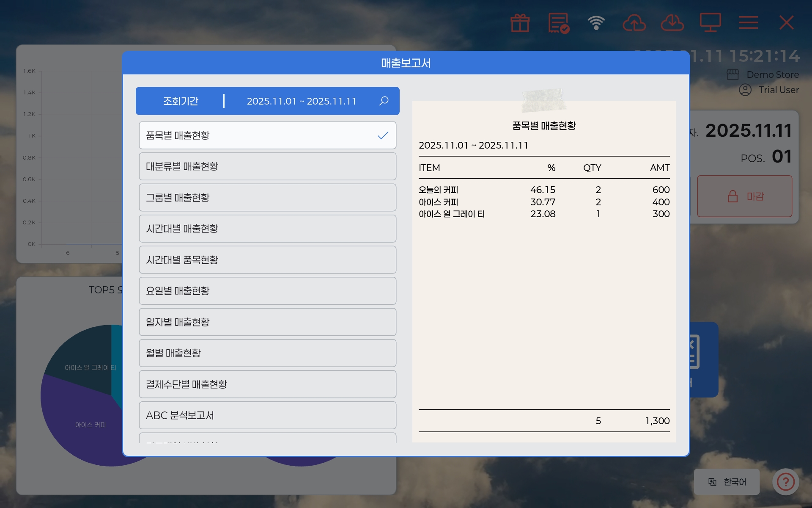Viewport: 812px width, 508px height.
Task: Click the help question mark icon
Action: [785, 481]
